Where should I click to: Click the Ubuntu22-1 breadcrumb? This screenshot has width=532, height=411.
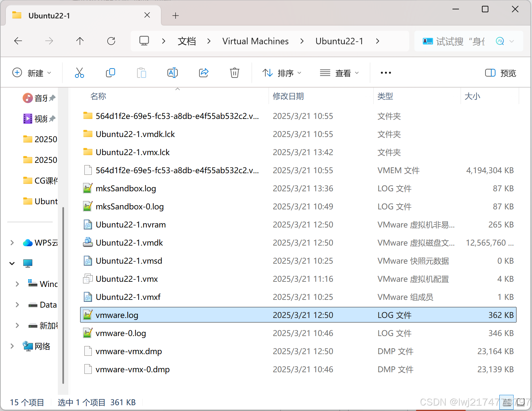339,41
